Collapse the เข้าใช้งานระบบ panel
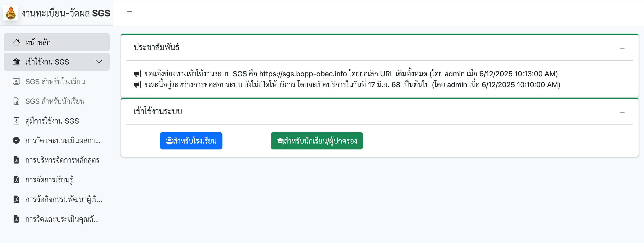This screenshot has height=243, width=644. click(622, 112)
